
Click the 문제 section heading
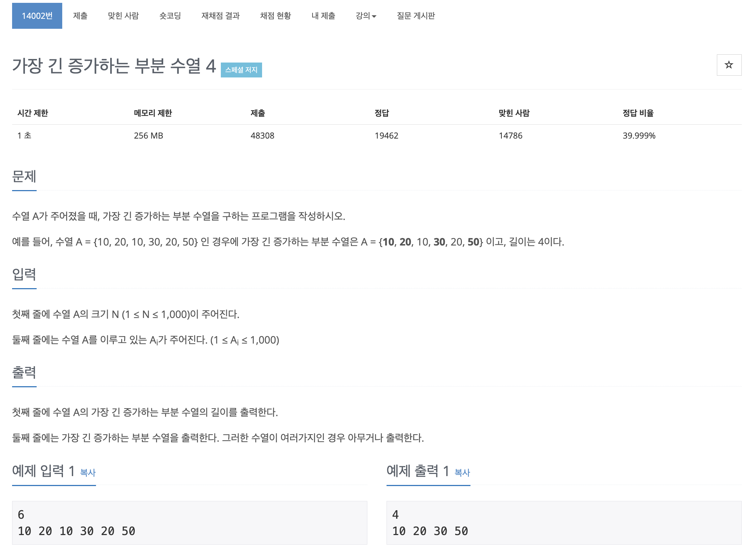coord(24,177)
